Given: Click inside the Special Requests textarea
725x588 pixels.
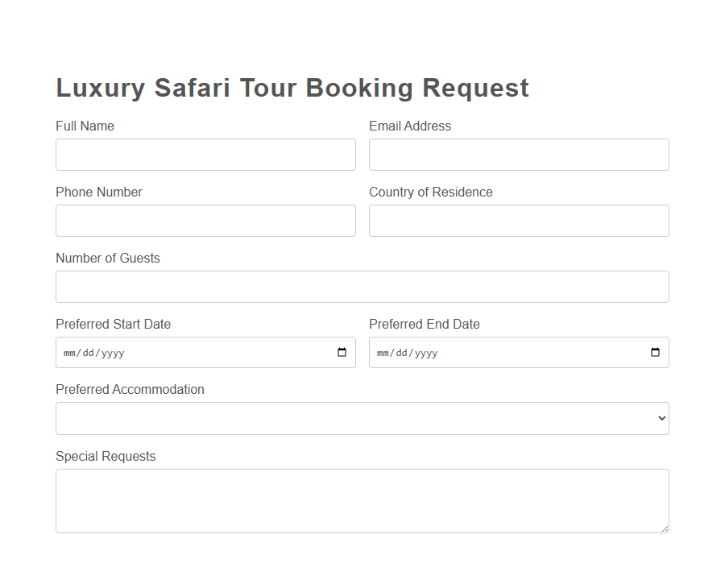Looking at the screenshot, I should click(362, 499).
